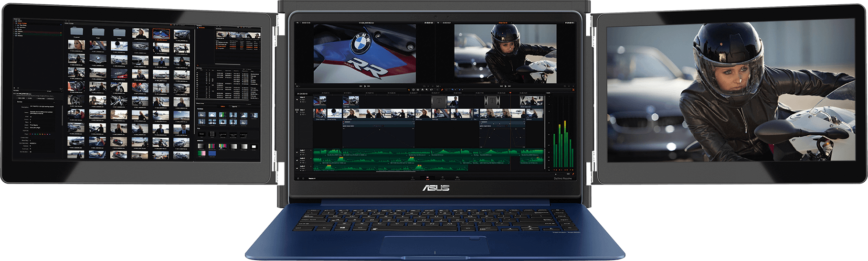Click the timeline thumbnail strip on left monitor
This screenshot has width=868, height=261.
click(x=238, y=35)
